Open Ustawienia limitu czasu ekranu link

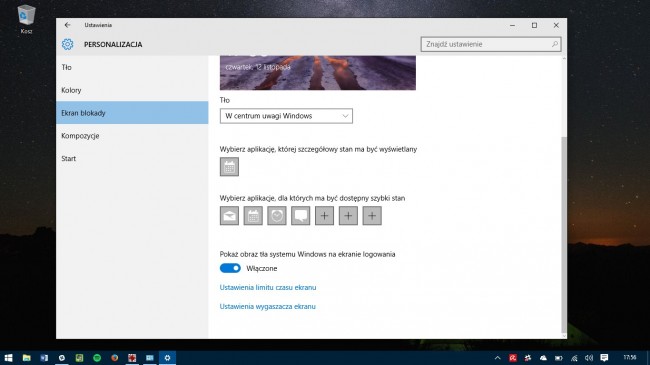pos(268,287)
